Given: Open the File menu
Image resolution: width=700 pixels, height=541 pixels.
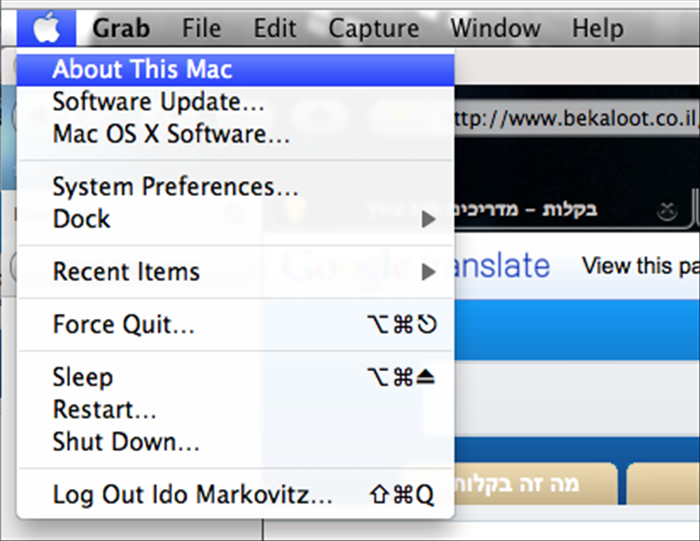Looking at the screenshot, I should coord(201,29).
